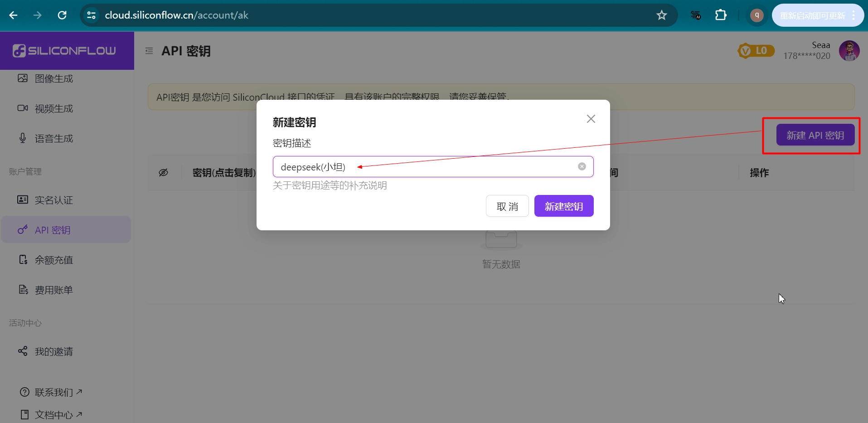Click the 密钥描述 input field
This screenshot has height=423, width=868.
pos(433,167)
